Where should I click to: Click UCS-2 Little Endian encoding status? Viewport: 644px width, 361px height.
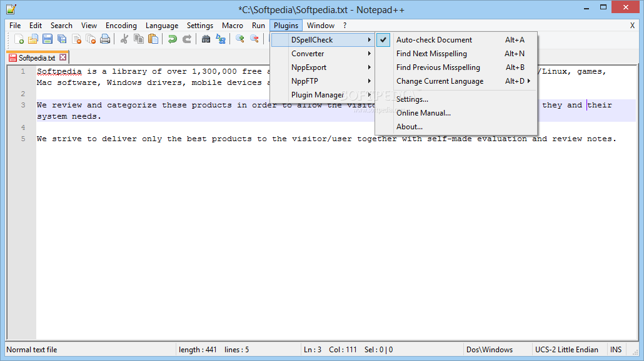566,350
